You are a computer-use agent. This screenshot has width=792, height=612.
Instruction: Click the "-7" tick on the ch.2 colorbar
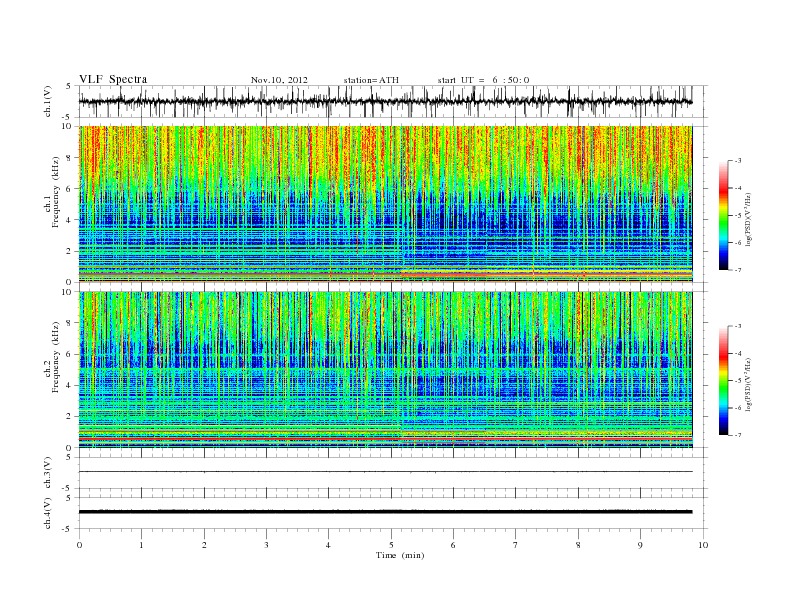tap(737, 435)
